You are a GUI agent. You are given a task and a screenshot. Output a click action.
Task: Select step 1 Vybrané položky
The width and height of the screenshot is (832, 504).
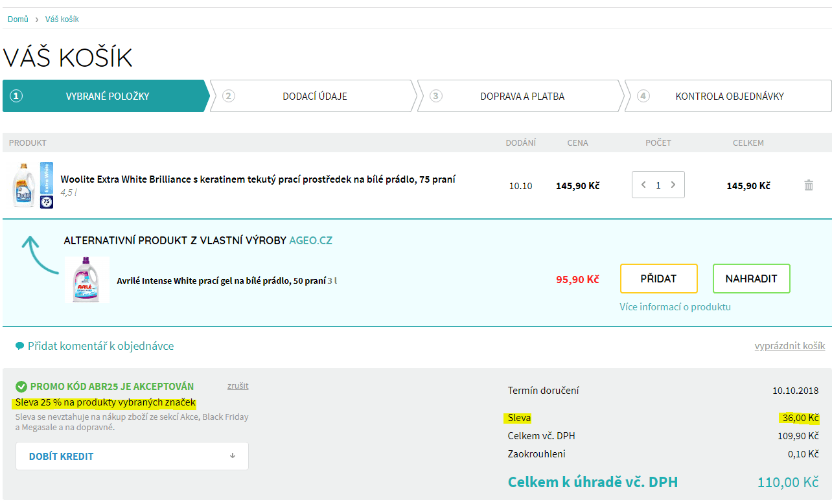pyautogui.click(x=106, y=96)
